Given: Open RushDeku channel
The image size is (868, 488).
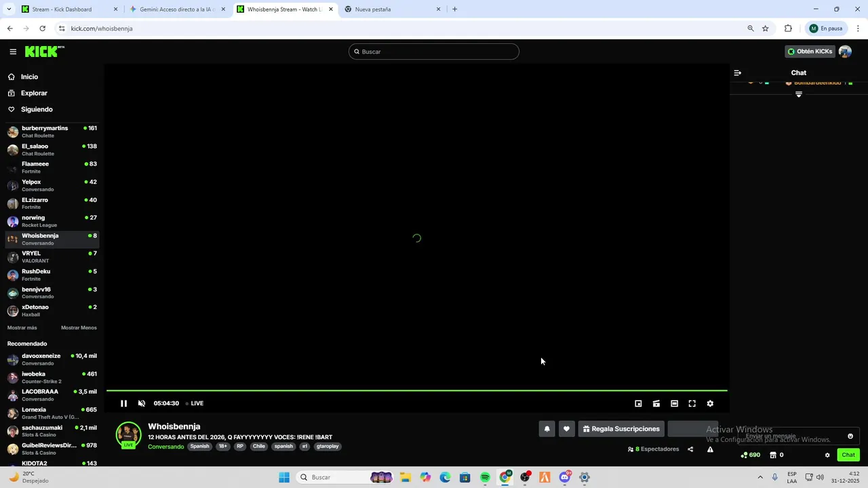Looking at the screenshot, I should point(52,274).
